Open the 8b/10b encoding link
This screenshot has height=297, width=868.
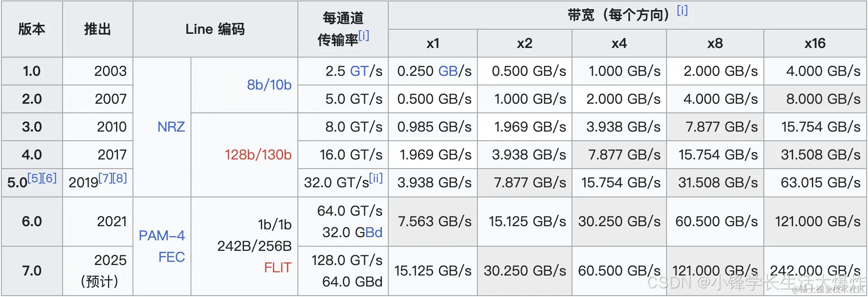[269, 85]
